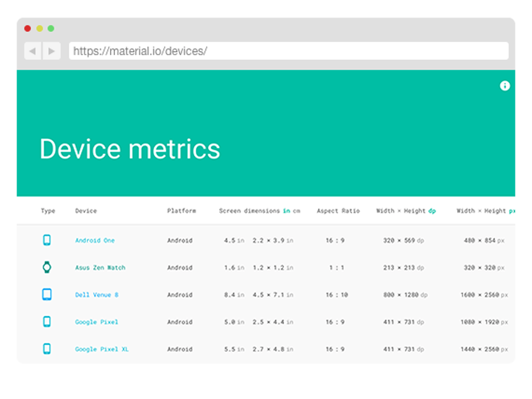
Task: Click the green maximize window dot
Action: point(51,28)
